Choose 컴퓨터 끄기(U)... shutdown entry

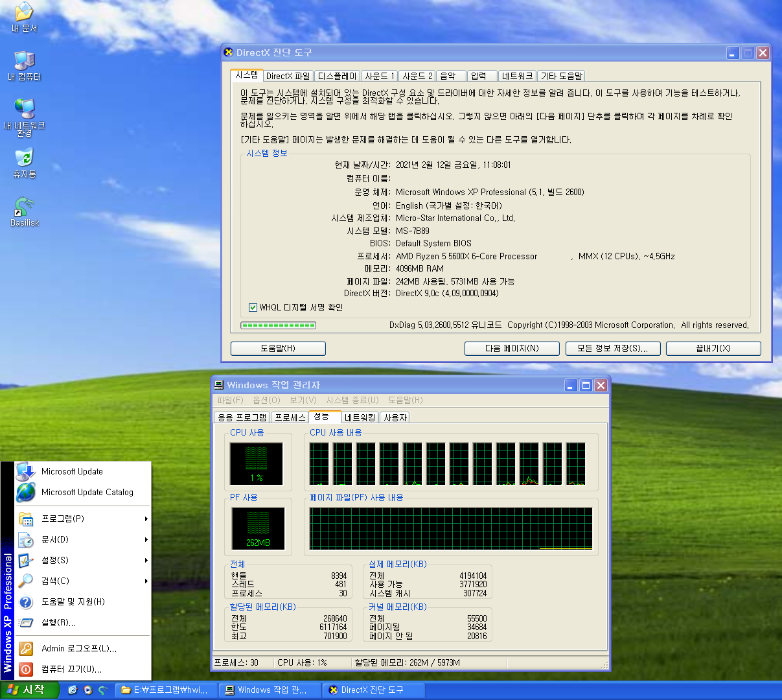[83, 669]
